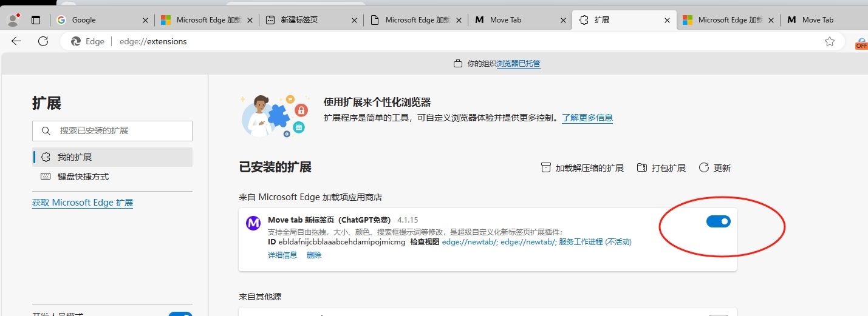This screenshot has width=868, height=316.
Task: Click 来自 Microsoft Edge 加载项应用商店 label
Action: coord(310,197)
